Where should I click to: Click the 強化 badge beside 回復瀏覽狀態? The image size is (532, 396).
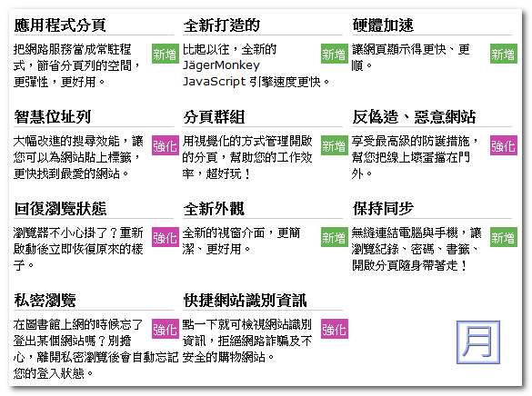click(166, 237)
